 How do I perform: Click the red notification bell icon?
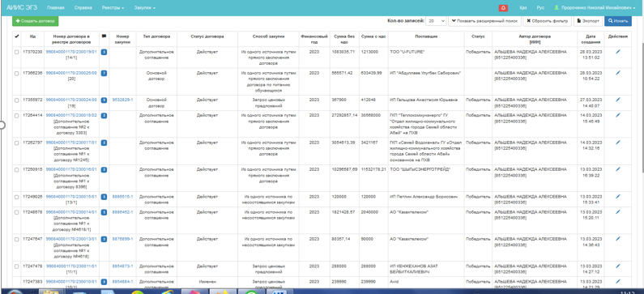pyautogui.click(x=503, y=8)
